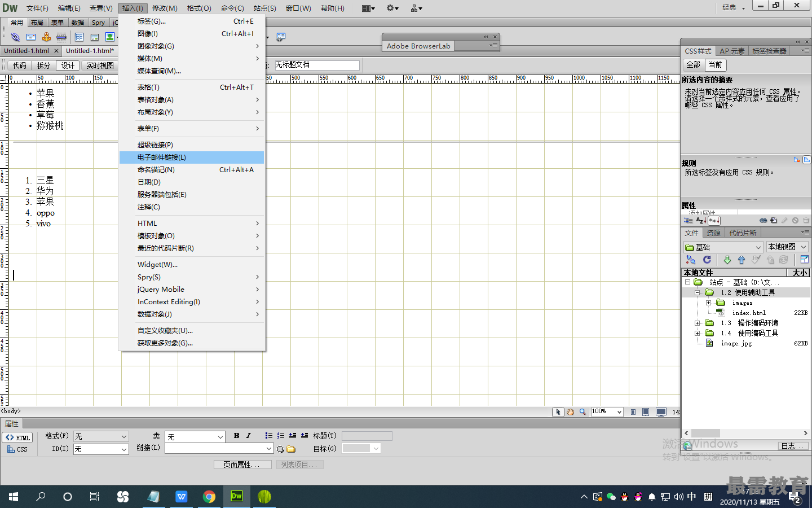Open the site dropdown 基础
This screenshot has height=508, width=812.
723,247
